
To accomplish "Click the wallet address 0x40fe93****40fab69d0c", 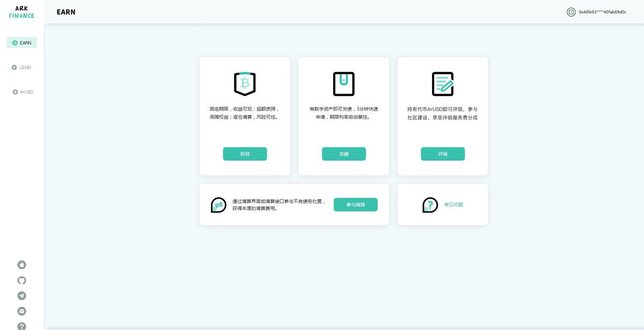I will coord(601,11).
